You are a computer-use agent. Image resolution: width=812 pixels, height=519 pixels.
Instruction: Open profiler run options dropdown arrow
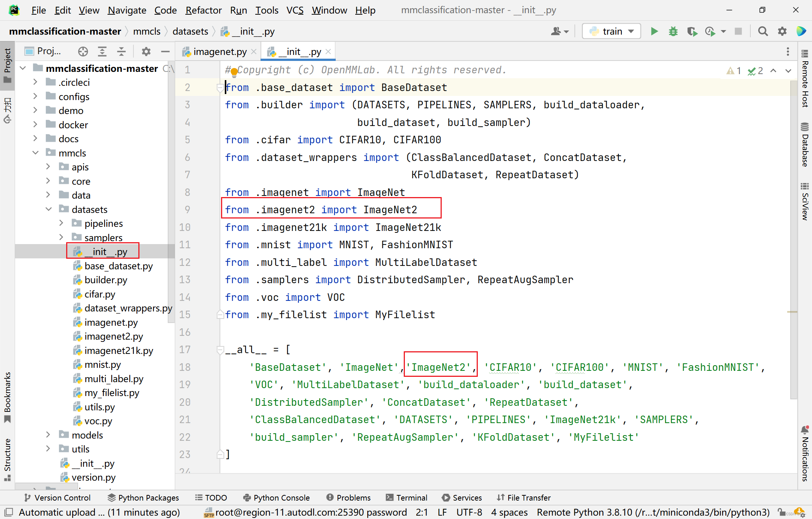tap(723, 31)
